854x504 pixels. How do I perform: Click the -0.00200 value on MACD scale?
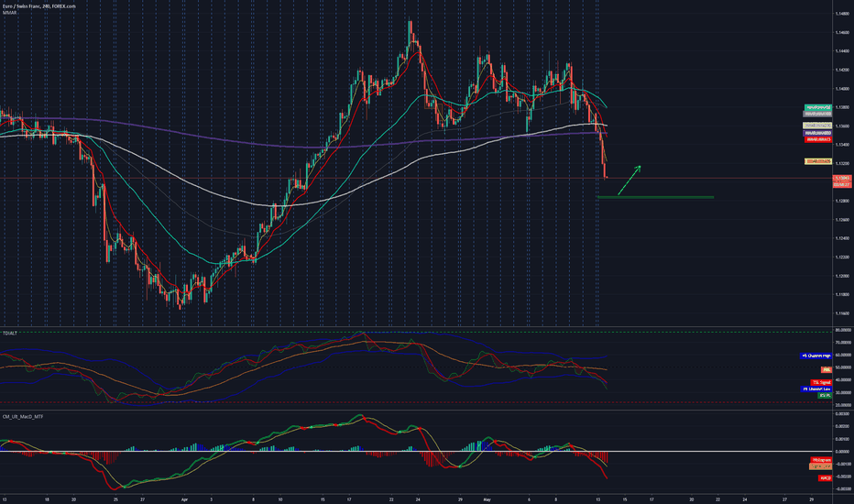point(842,477)
